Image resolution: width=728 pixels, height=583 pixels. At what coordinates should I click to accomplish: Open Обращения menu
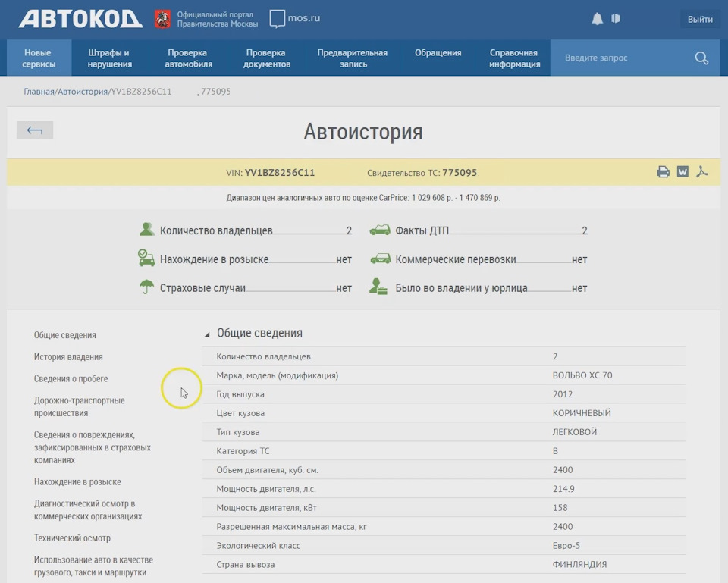[438, 53]
